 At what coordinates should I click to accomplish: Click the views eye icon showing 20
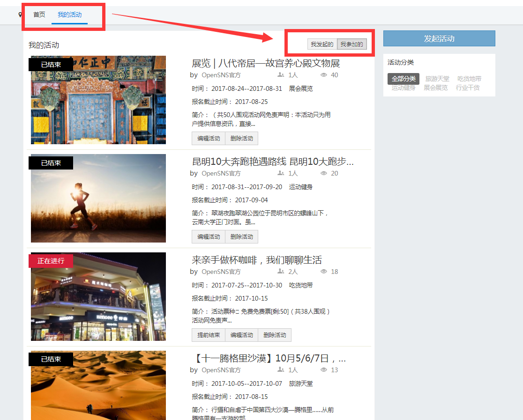(323, 173)
